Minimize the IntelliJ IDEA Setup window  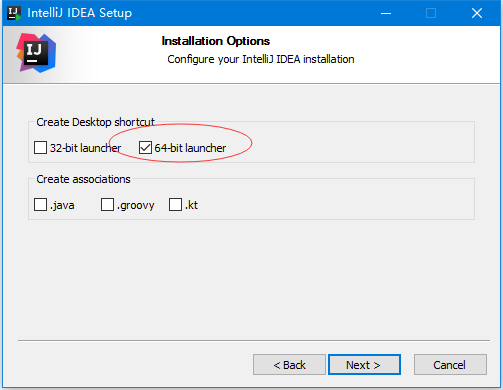[386, 13]
